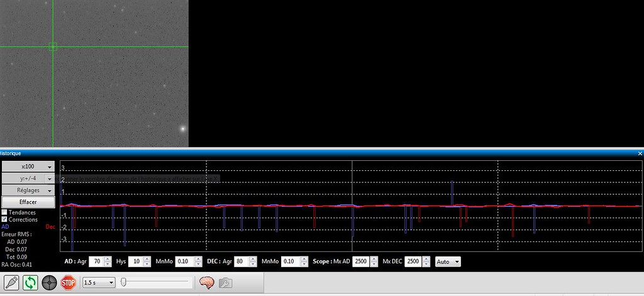The image size is (644, 296).
Task: Click the RA Osc: 0.41 reading
Action: [x=17, y=265]
